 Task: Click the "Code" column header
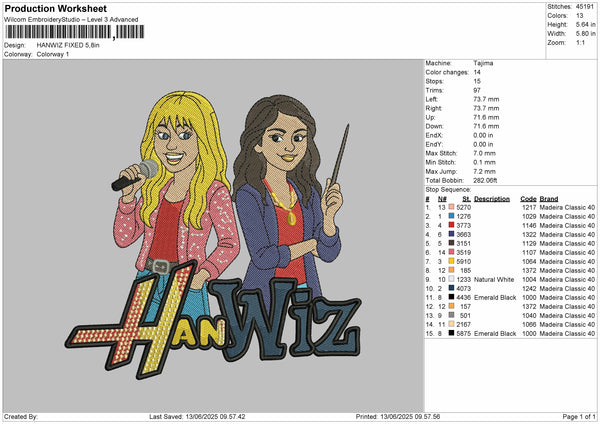528,199
